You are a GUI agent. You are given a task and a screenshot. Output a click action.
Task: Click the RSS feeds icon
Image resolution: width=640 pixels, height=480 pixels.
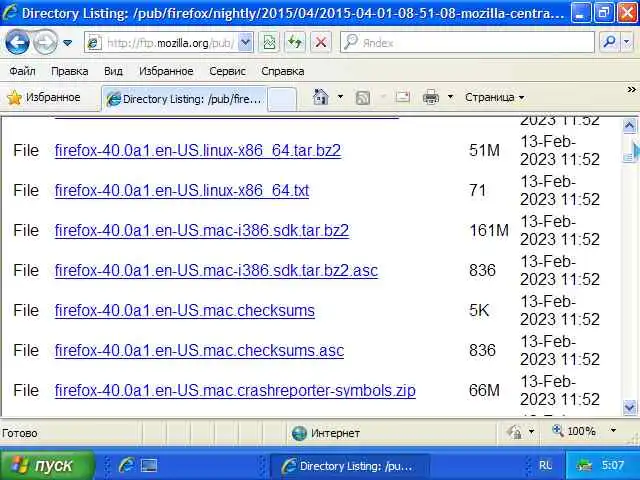coord(363,98)
